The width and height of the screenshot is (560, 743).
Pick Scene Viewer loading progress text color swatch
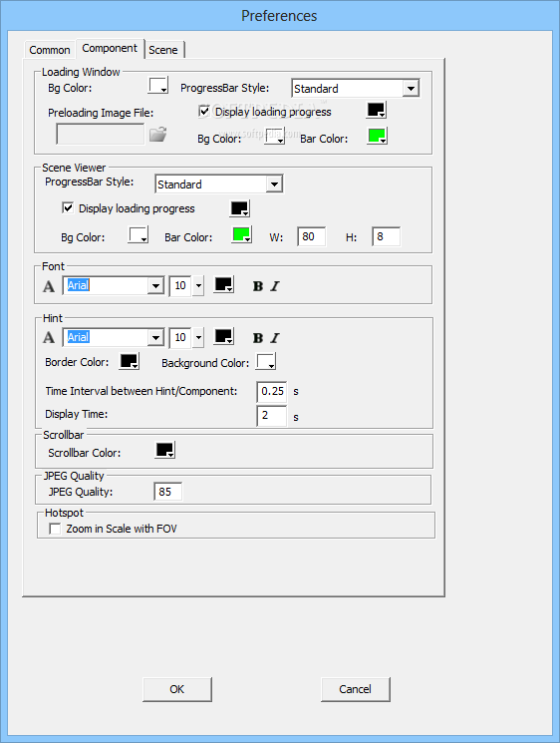[240, 208]
